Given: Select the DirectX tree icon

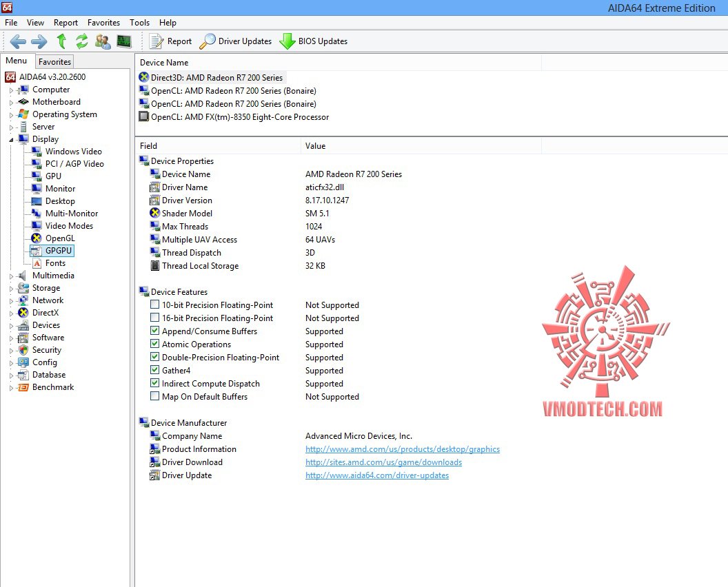Looking at the screenshot, I should coord(23,313).
